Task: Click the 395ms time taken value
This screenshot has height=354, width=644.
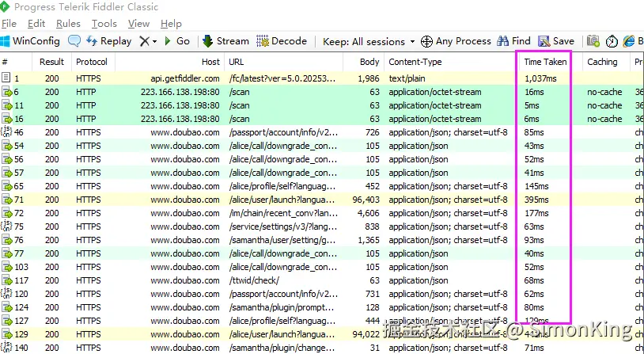Action: click(536, 200)
